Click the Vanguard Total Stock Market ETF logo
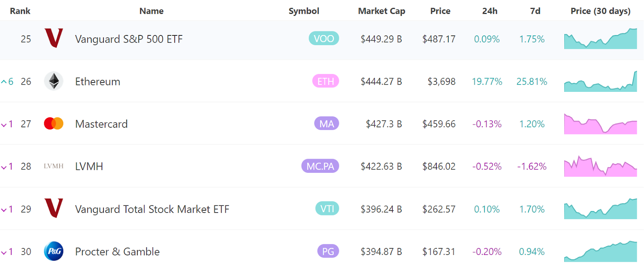The height and width of the screenshot is (269, 644). (54, 209)
